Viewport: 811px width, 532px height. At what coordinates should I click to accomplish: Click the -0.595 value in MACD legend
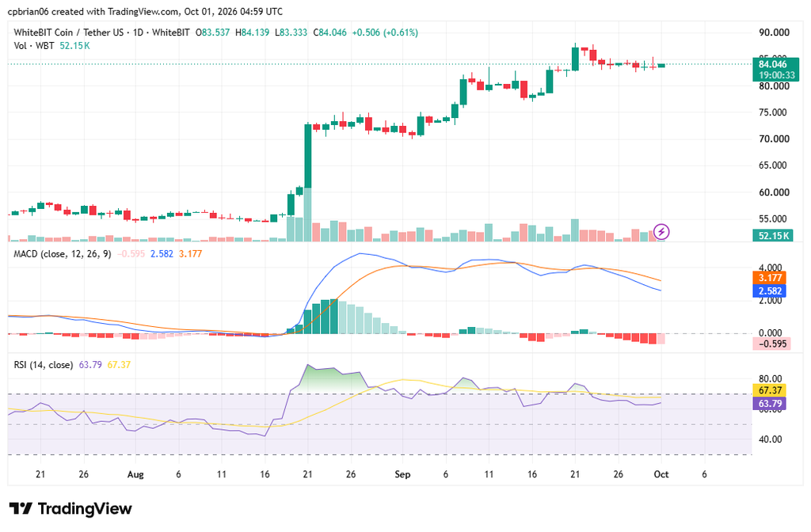coord(131,254)
